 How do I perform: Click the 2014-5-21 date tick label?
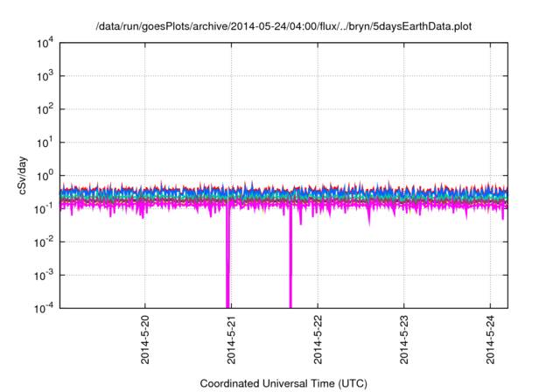pos(231,339)
